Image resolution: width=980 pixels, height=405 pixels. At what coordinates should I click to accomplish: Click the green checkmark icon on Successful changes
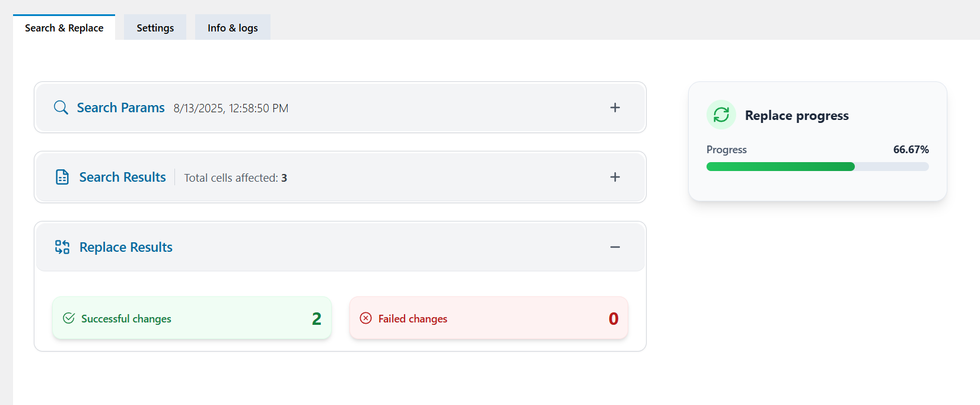coord(69,318)
